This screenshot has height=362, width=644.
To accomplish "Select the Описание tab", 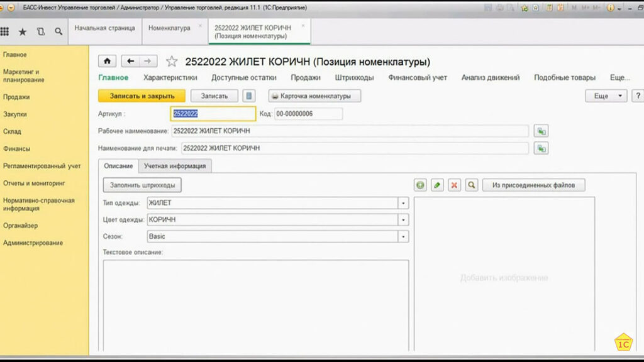I will [x=118, y=166].
